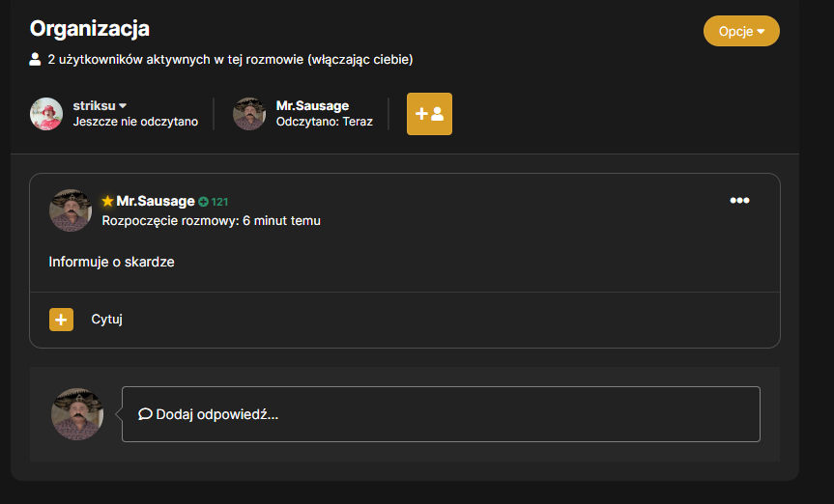Click the striksu username text
Screen dimensions: 834x504
[x=94, y=106]
